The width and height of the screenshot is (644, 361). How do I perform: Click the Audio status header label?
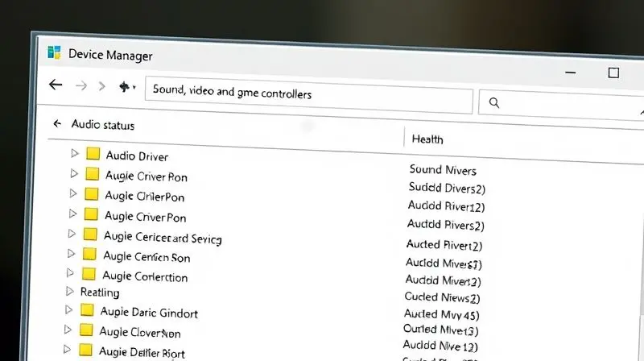point(103,125)
